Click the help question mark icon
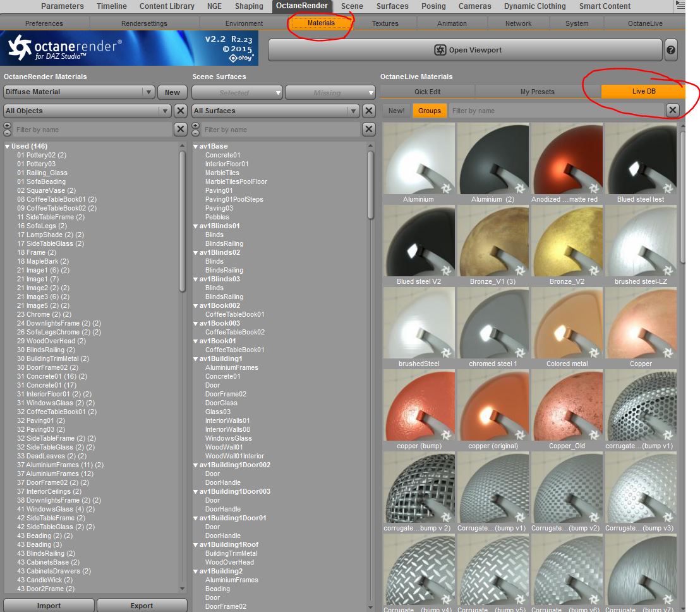Screen dimensions: 700x612 (670, 50)
